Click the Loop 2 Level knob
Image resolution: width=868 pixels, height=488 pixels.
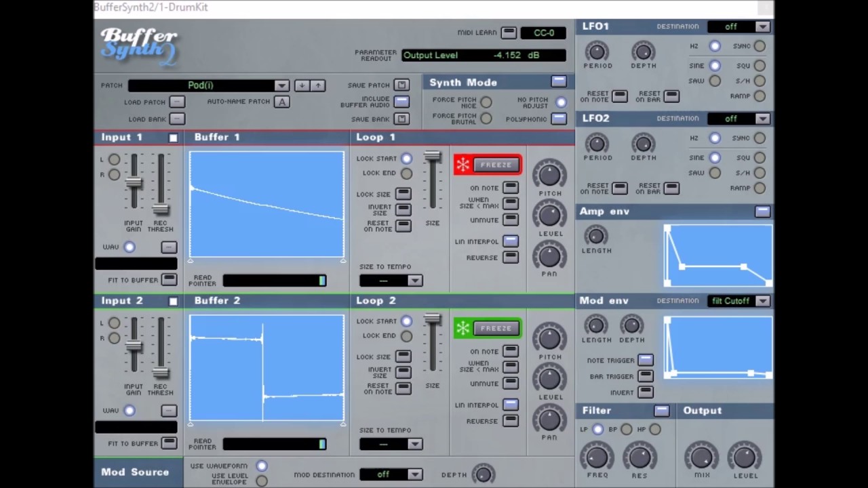pos(549,378)
